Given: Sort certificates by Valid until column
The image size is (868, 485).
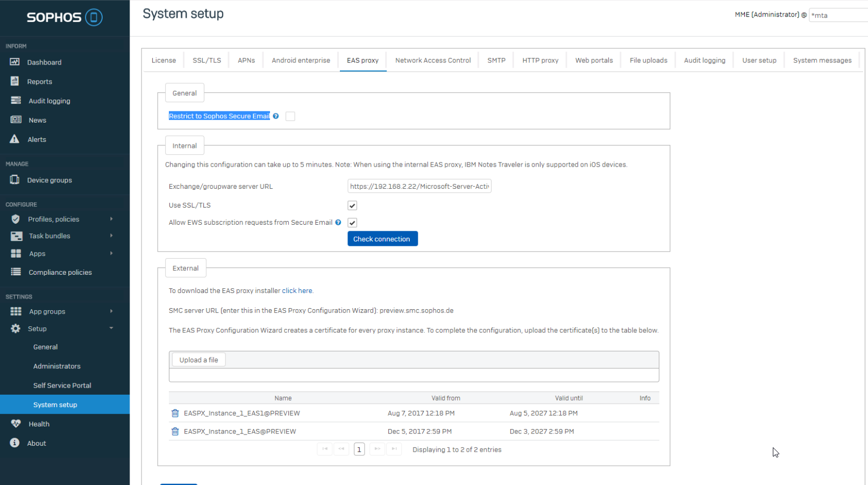Looking at the screenshot, I should 568,398.
